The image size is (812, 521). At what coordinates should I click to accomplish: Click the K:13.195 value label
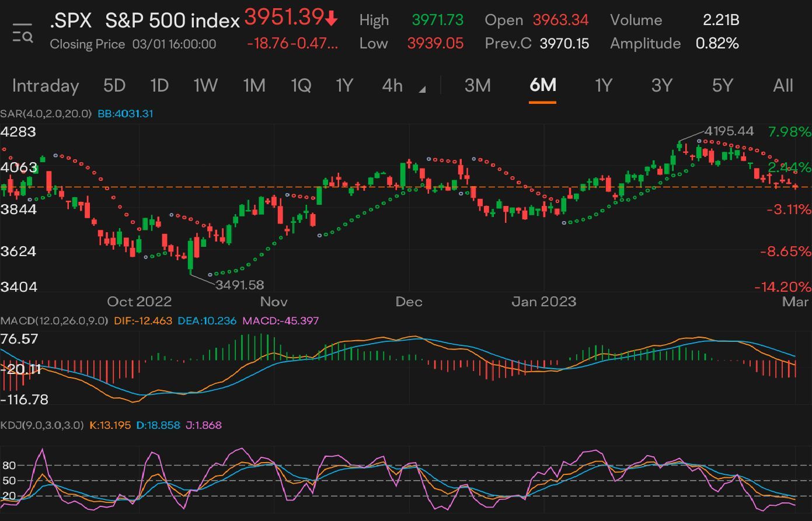[x=110, y=425]
